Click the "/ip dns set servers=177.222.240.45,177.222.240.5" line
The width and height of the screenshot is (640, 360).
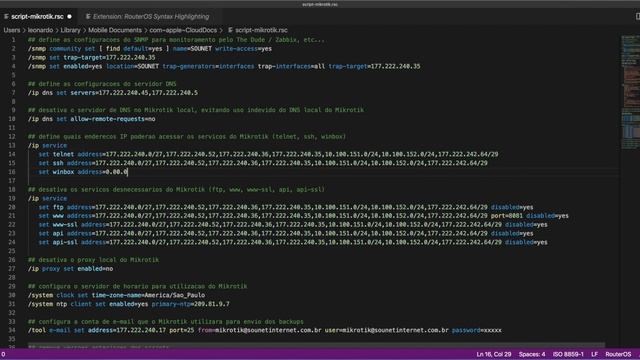pos(113,93)
